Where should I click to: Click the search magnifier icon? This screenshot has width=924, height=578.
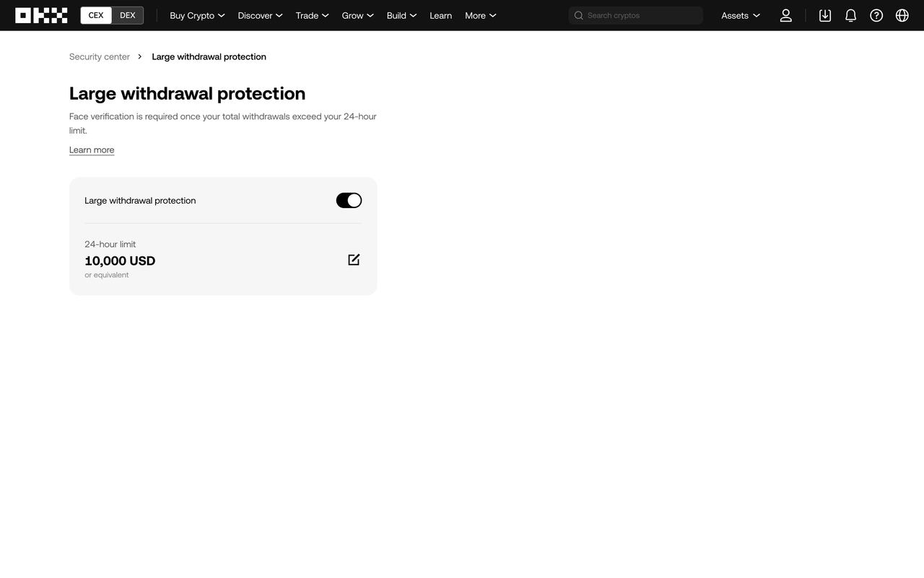(x=578, y=15)
